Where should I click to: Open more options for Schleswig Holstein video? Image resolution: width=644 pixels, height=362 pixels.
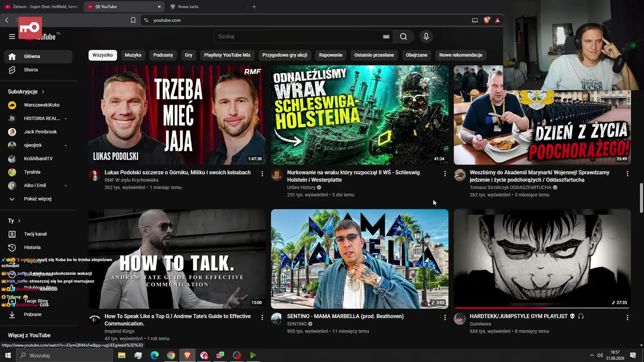click(445, 173)
